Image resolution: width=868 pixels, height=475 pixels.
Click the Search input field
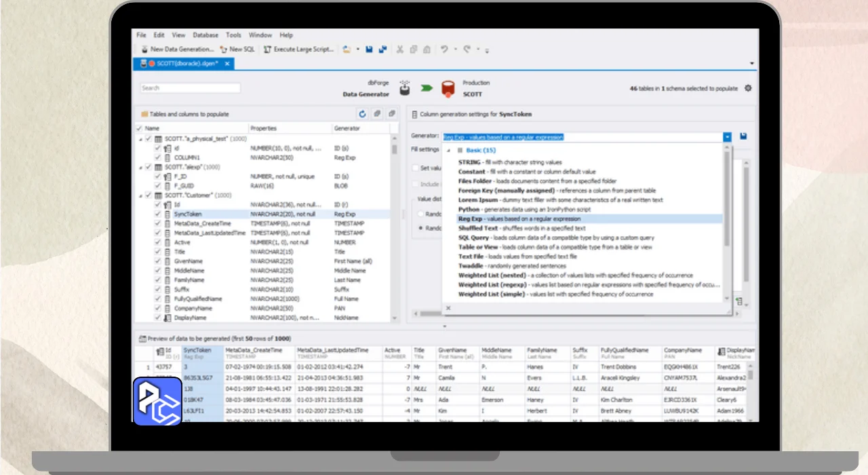point(190,88)
